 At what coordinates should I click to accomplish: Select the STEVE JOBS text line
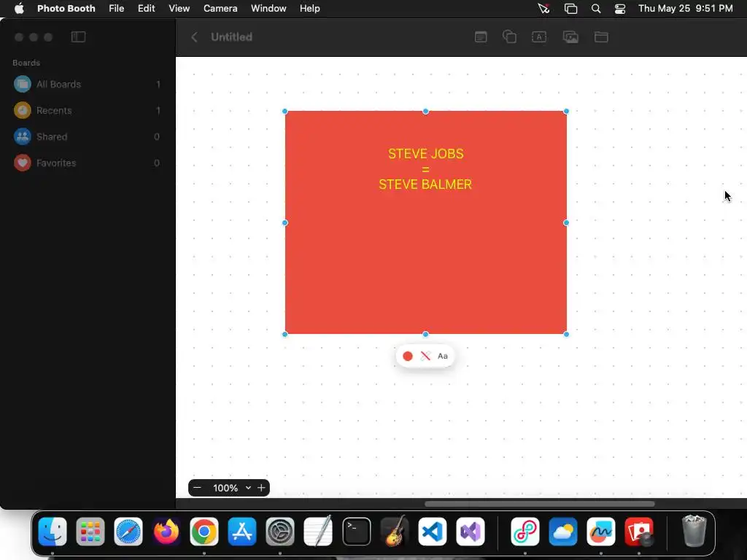425,154
